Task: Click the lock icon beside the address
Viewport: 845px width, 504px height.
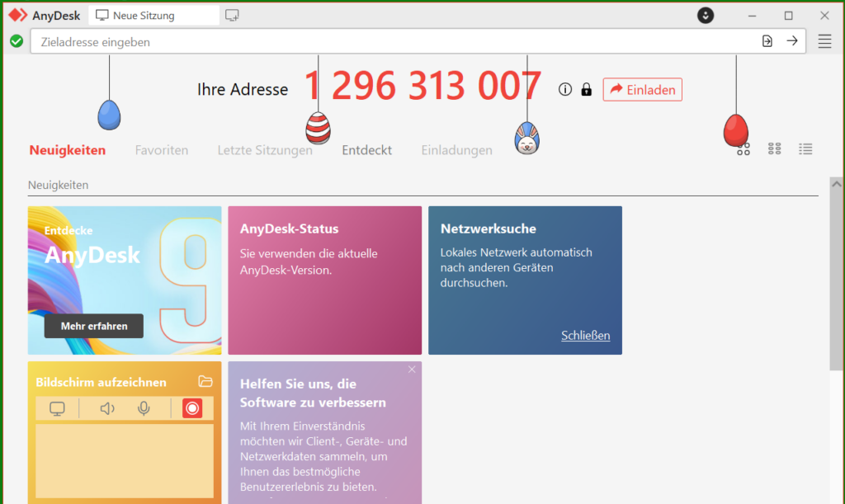Action: point(587,89)
